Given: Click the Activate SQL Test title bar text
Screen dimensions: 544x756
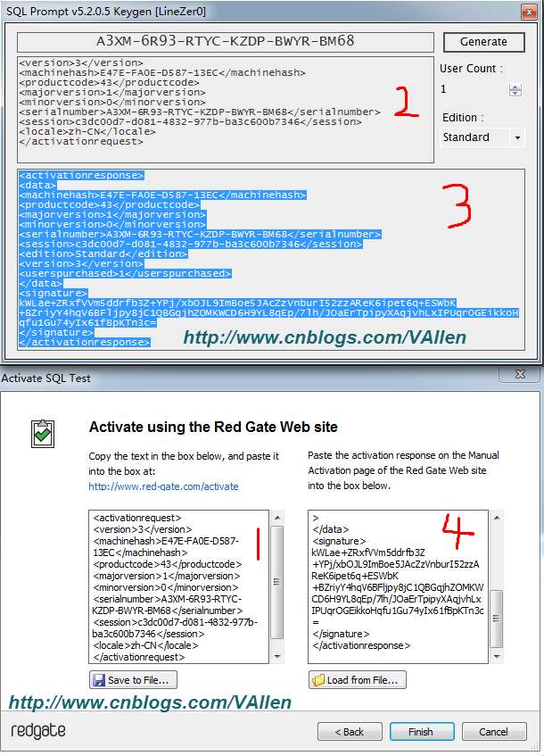Looking at the screenshot, I should coord(45,378).
